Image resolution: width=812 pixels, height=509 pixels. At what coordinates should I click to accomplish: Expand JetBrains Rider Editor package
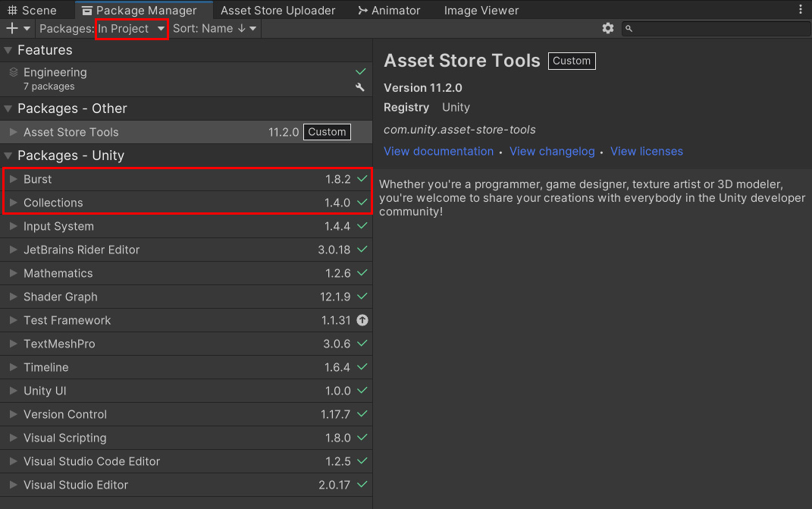point(13,250)
